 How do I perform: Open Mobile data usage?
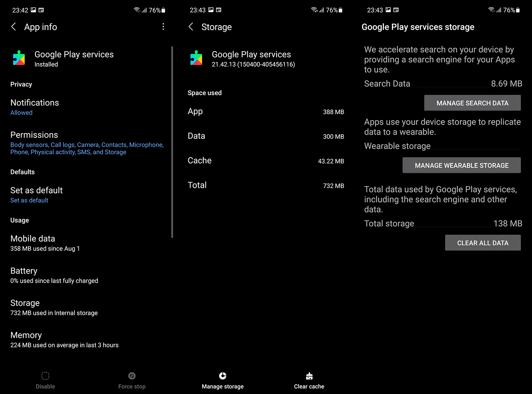click(x=87, y=243)
